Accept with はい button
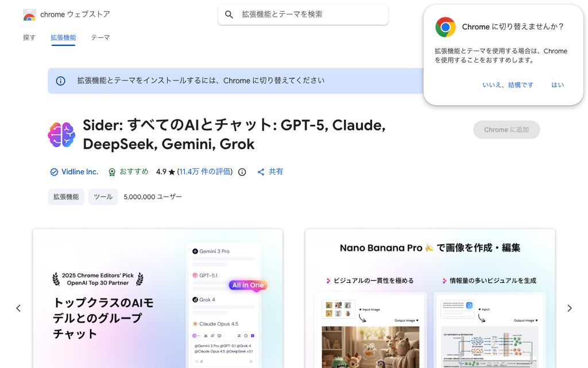The image size is (588, 368). tap(558, 85)
